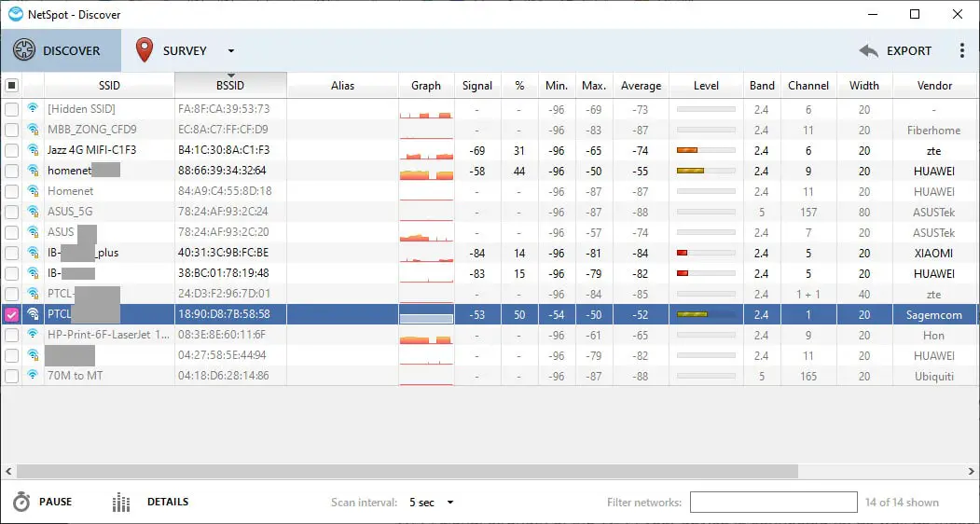Click vendor cell Fiberhome
The height and width of the screenshot is (524, 980).
[934, 130]
